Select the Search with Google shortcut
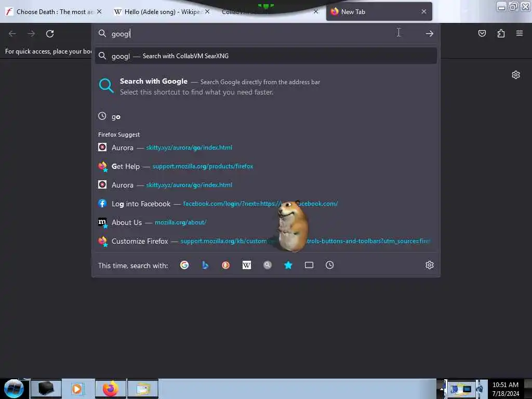The image size is (532, 399). point(266,86)
